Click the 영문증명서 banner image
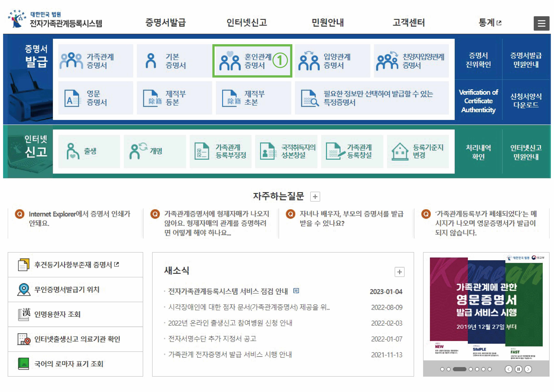 (486, 307)
